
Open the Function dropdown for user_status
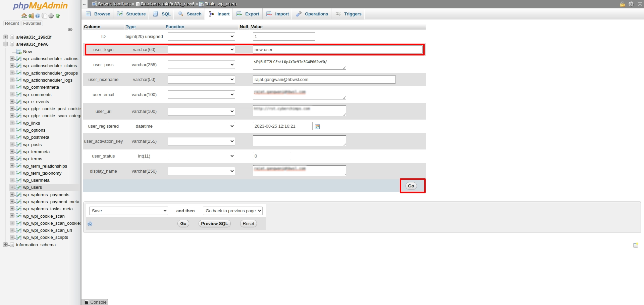(201, 156)
